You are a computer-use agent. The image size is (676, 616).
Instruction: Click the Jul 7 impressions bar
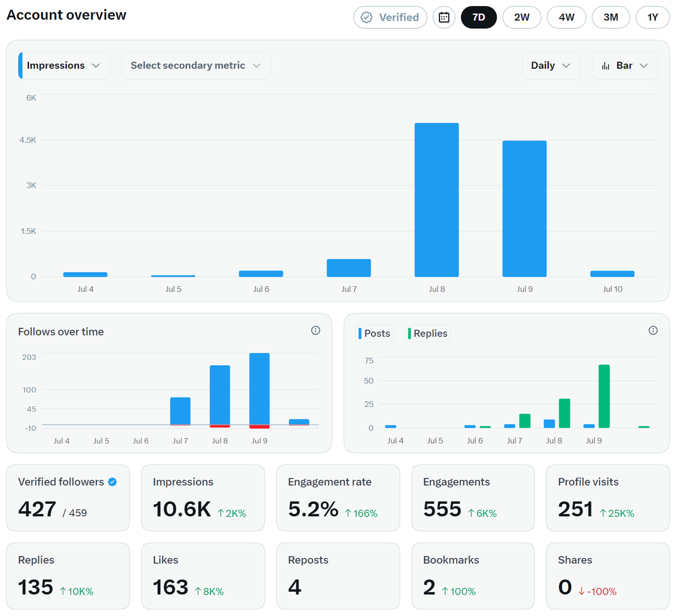click(x=349, y=268)
